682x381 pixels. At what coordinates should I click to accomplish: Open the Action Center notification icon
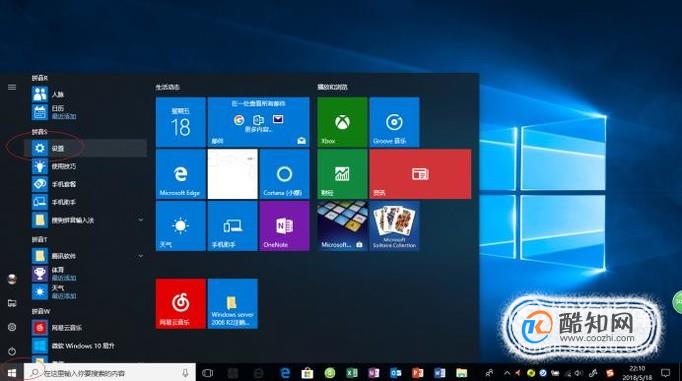(x=665, y=373)
